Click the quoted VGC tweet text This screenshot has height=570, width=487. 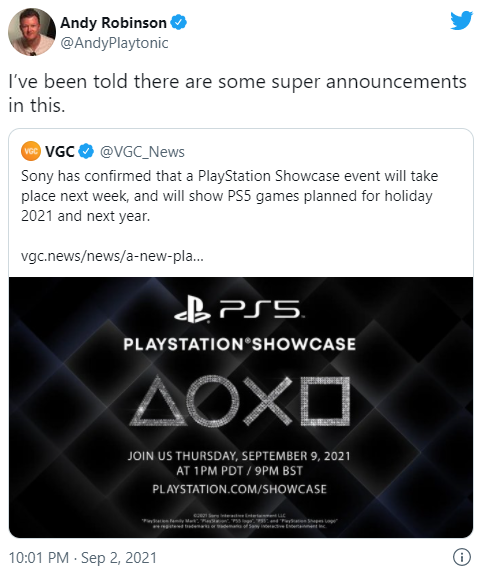pos(230,196)
